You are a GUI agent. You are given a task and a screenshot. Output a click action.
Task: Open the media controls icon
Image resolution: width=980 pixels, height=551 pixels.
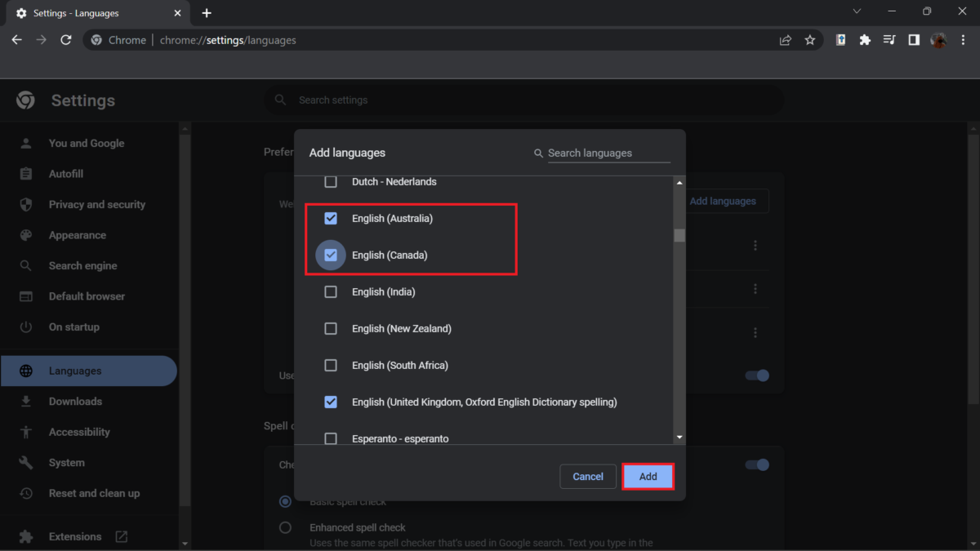[889, 40]
